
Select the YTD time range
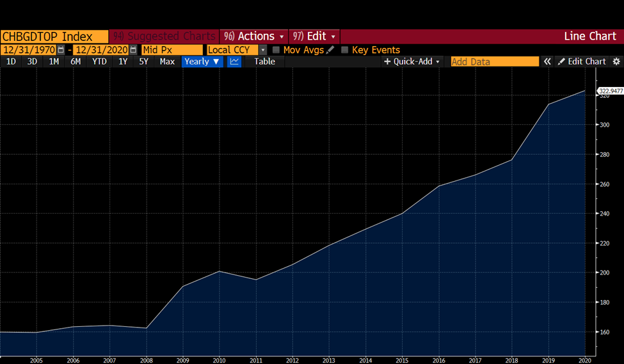click(x=99, y=61)
